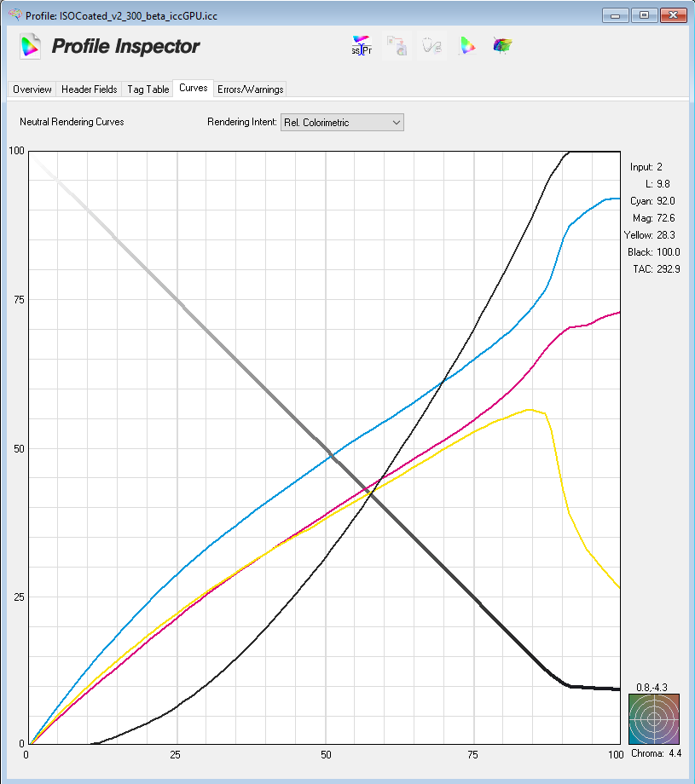This screenshot has height=784, width=695.
Task: Activate the Curves tab
Action: [x=193, y=89]
